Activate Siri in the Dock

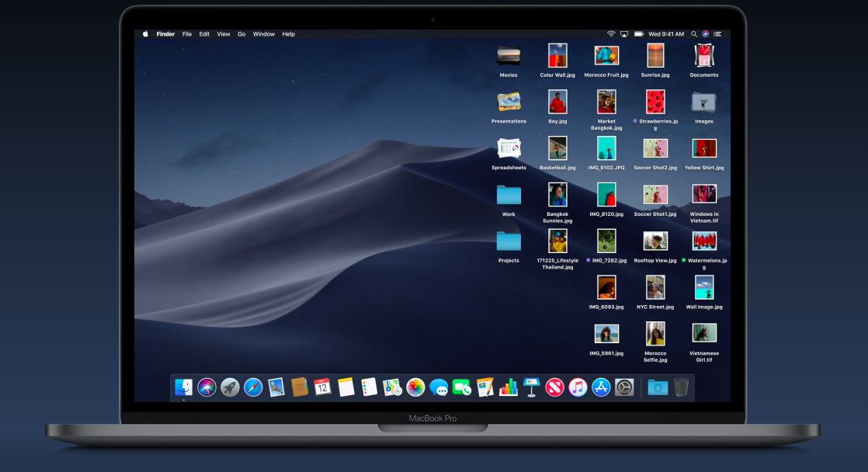coord(207,387)
